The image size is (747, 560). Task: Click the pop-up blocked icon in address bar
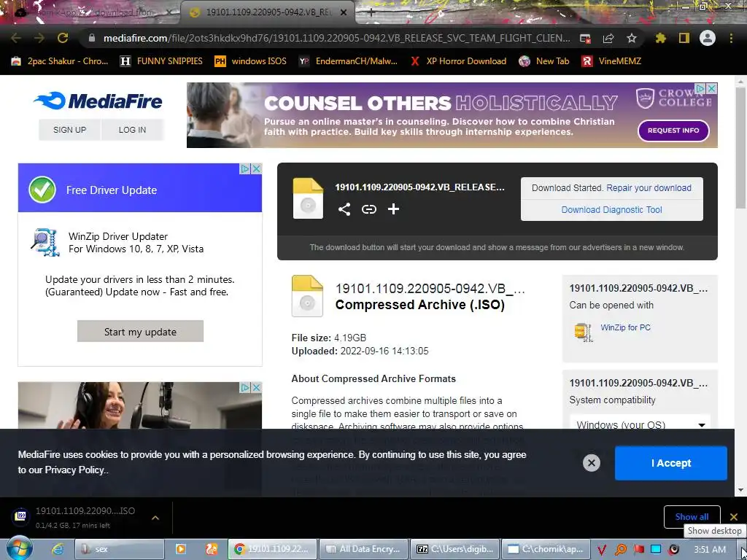(586, 38)
